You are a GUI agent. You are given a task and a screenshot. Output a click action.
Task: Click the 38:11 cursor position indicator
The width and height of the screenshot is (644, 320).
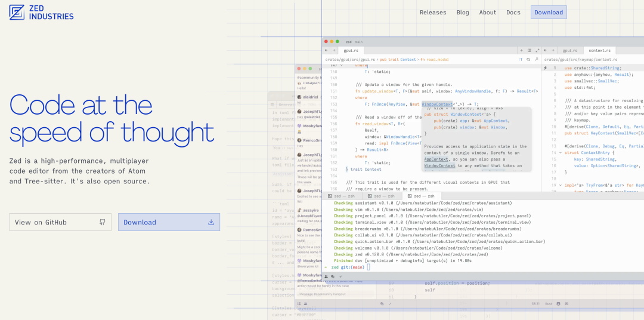[x=535, y=304]
